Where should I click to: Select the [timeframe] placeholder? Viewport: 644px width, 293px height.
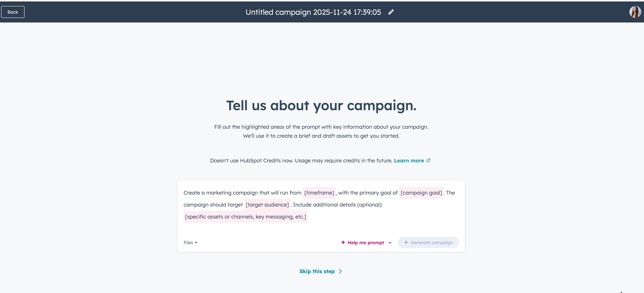(319, 193)
